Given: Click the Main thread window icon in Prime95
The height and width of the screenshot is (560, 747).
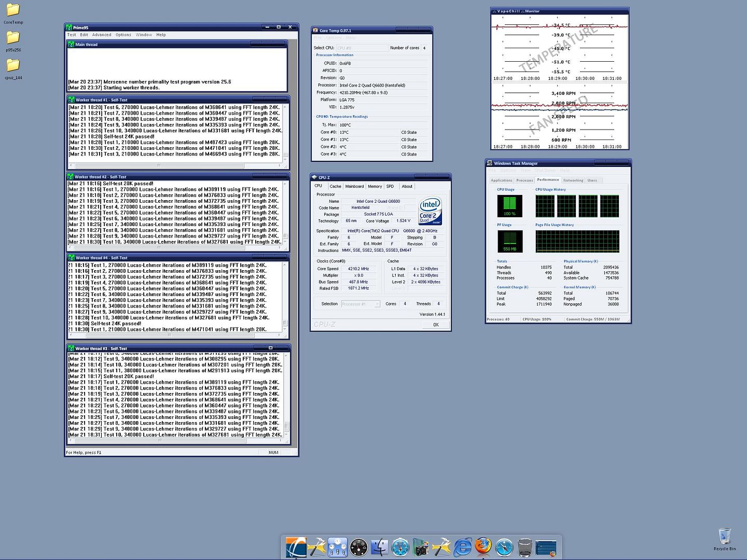Looking at the screenshot, I should pyautogui.click(x=71, y=45).
